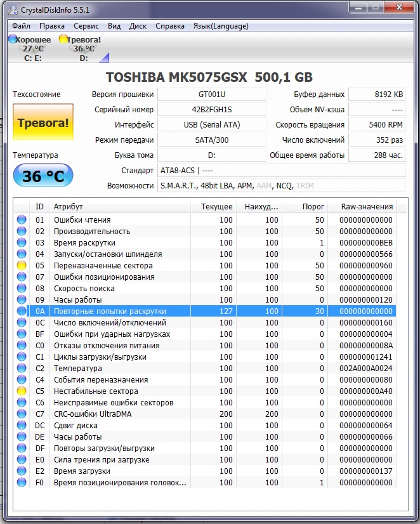Click the yellow Тревога! health status button
Image resolution: width=420 pixels, height=524 pixels.
click(43, 123)
